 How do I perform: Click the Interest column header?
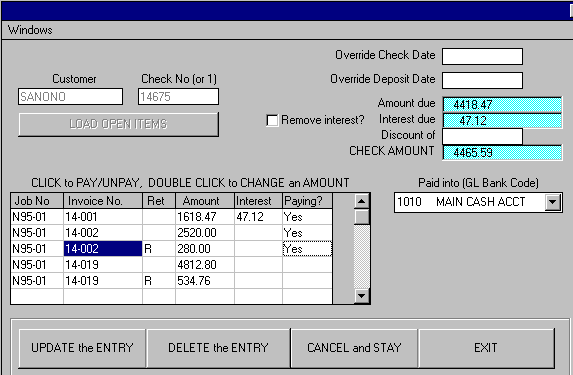[258, 201]
